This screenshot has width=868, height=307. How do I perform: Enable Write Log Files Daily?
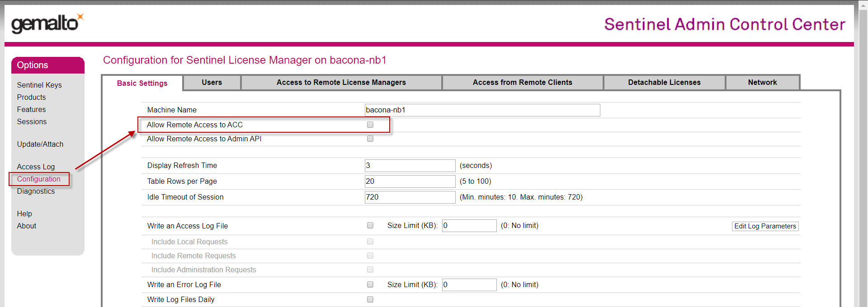pos(370,299)
